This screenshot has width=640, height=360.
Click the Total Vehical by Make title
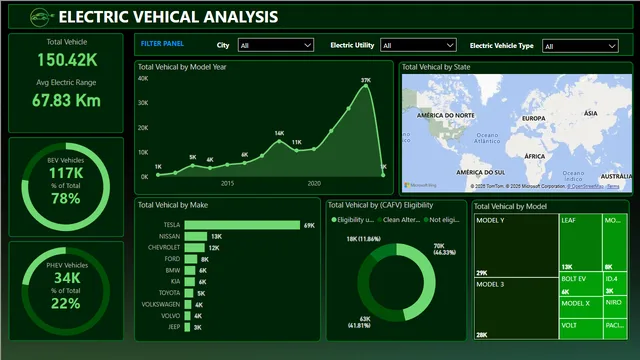[x=173, y=205]
